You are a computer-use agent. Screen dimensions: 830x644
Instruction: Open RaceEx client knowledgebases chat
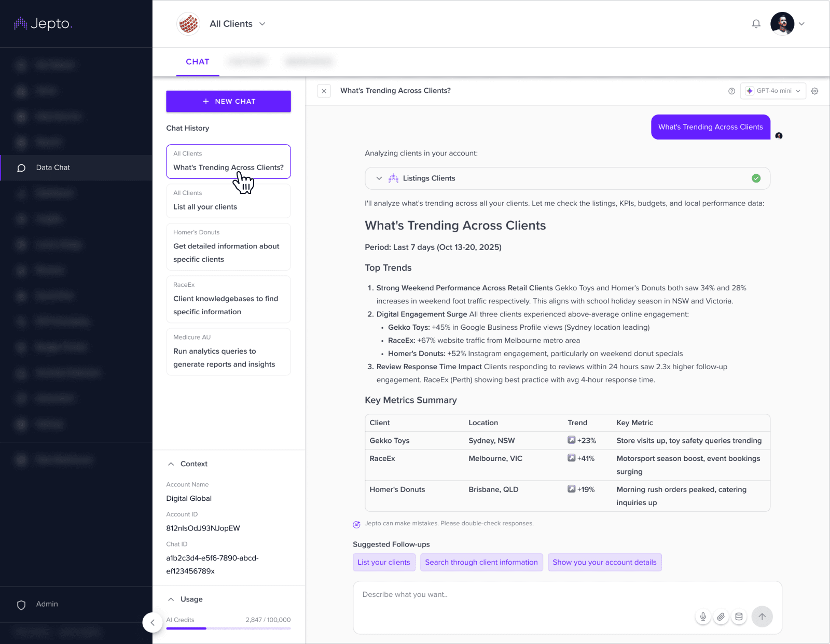[x=228, y=299]
